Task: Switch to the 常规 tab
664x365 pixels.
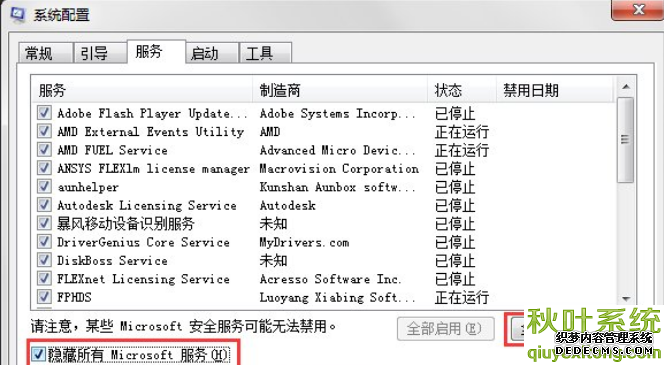Action: tap(45, 54)
